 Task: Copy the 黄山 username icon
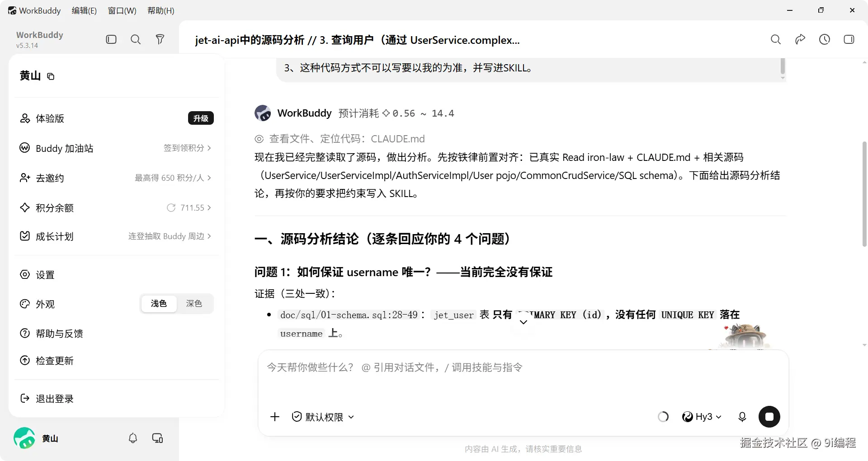[x=51, y=76]
